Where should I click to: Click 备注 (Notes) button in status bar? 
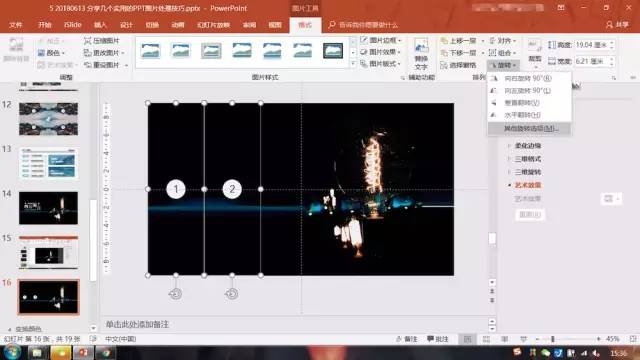tap(407, 339)
